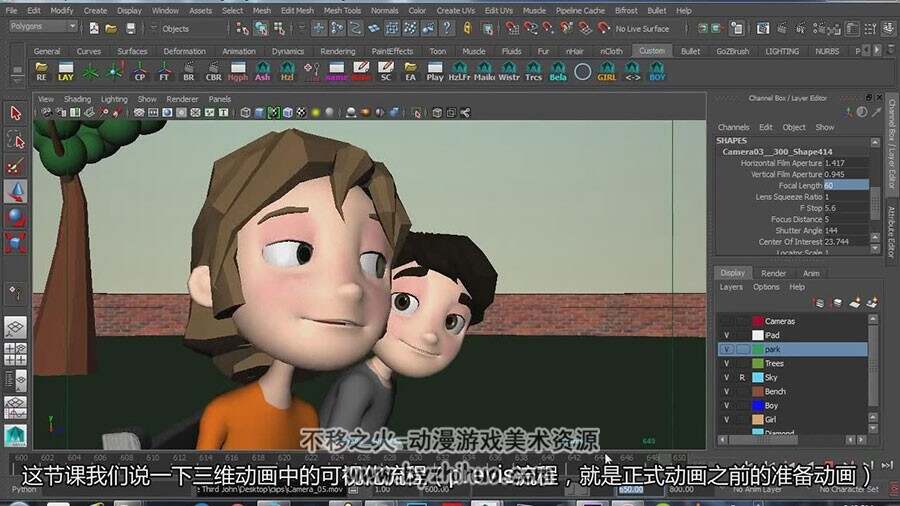
Task: Toggle viewport use all lights icon
Action: pyautogui.click(x=315, y=112)
